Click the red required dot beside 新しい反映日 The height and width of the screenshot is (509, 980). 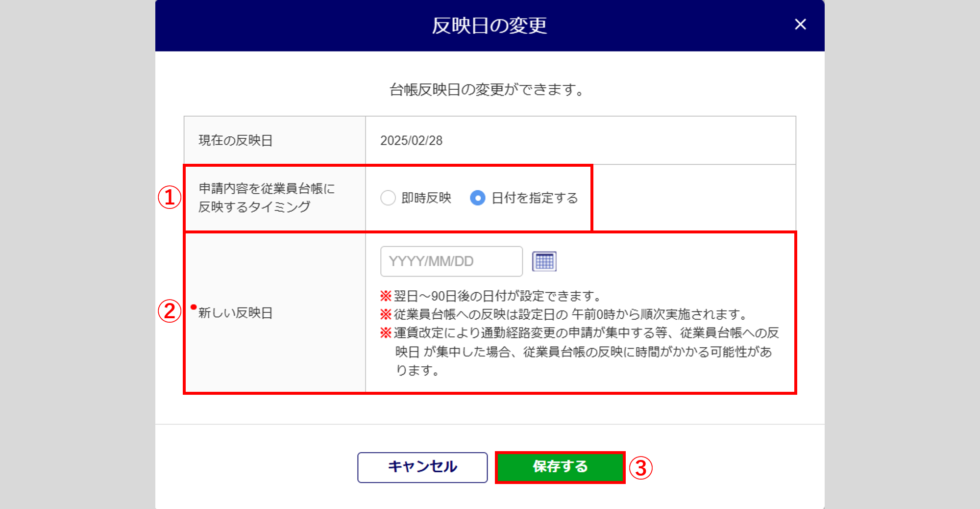point(194,307)
